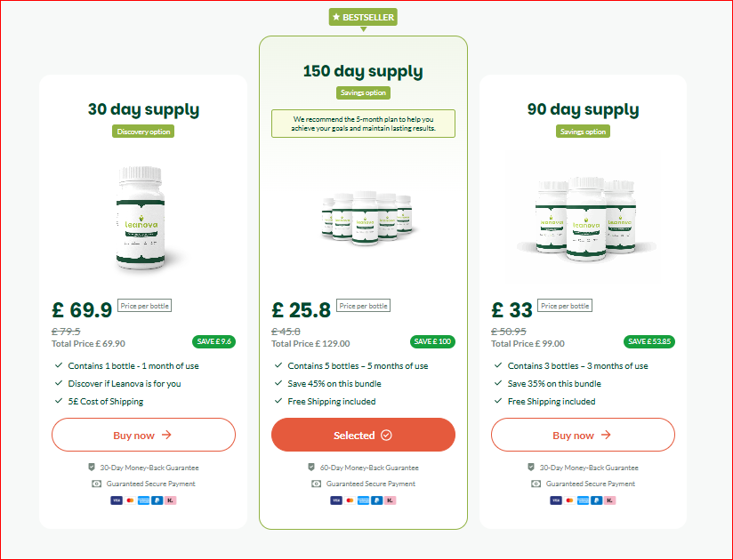Click the five-bottle bundle image
Image resolution: width=733 pixels, height=560 pixels.
pos(367,217)
